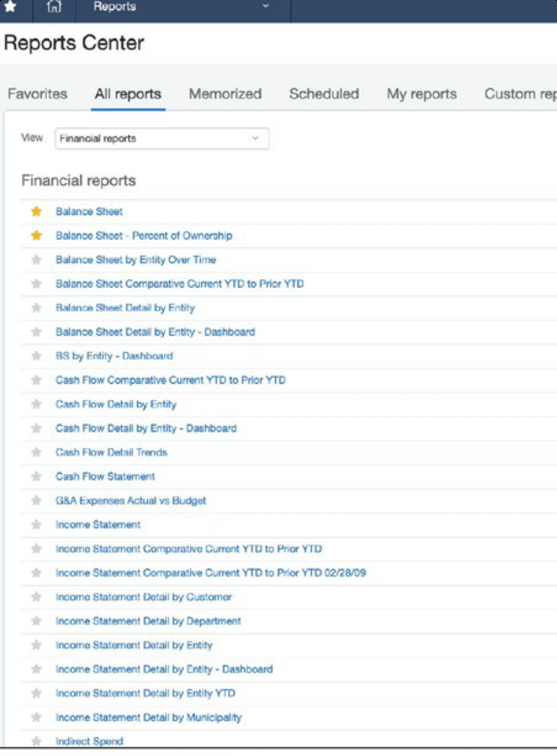Star the Cash Flow Statement report

pos(36,476)
